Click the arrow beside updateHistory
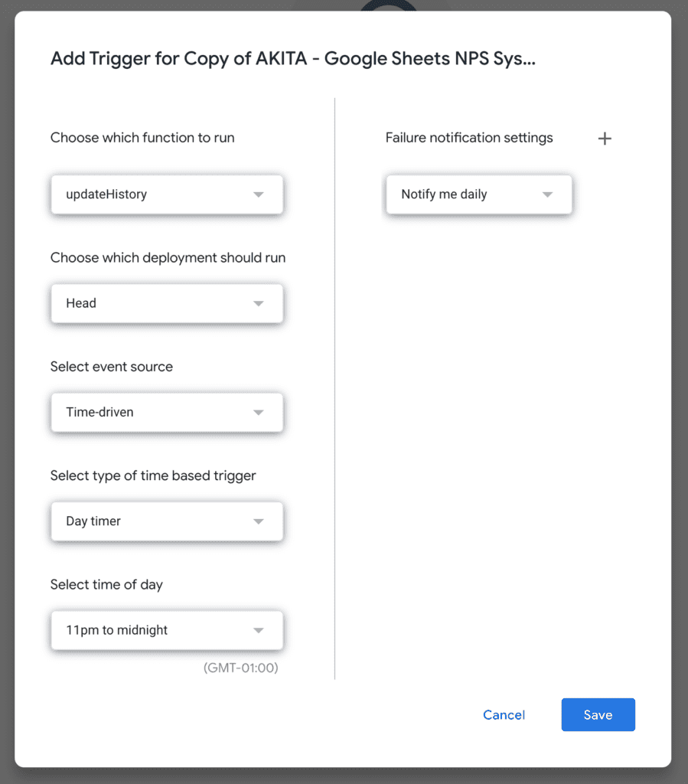The width and height of the screenshot is (688, 784). [259, 194]
